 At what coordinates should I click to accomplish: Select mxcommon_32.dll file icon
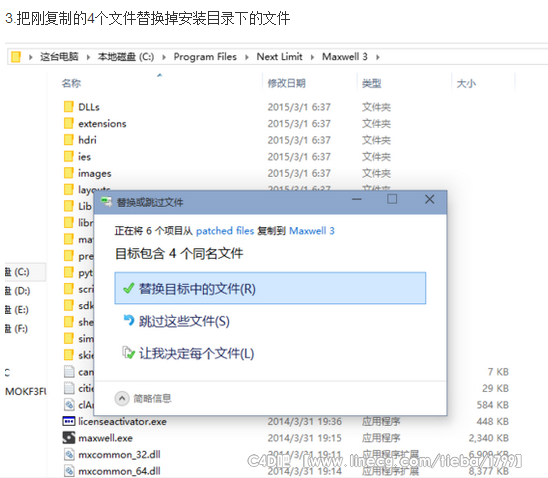(x=69, y=455)
